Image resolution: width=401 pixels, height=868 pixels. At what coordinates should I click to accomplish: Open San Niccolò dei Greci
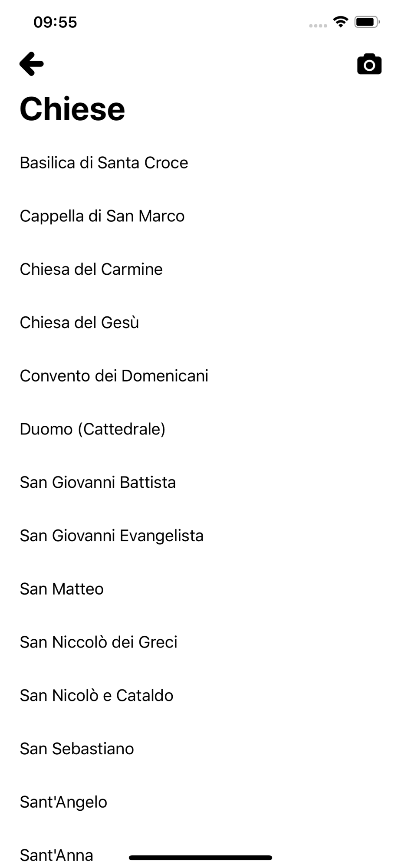point(99,642)
